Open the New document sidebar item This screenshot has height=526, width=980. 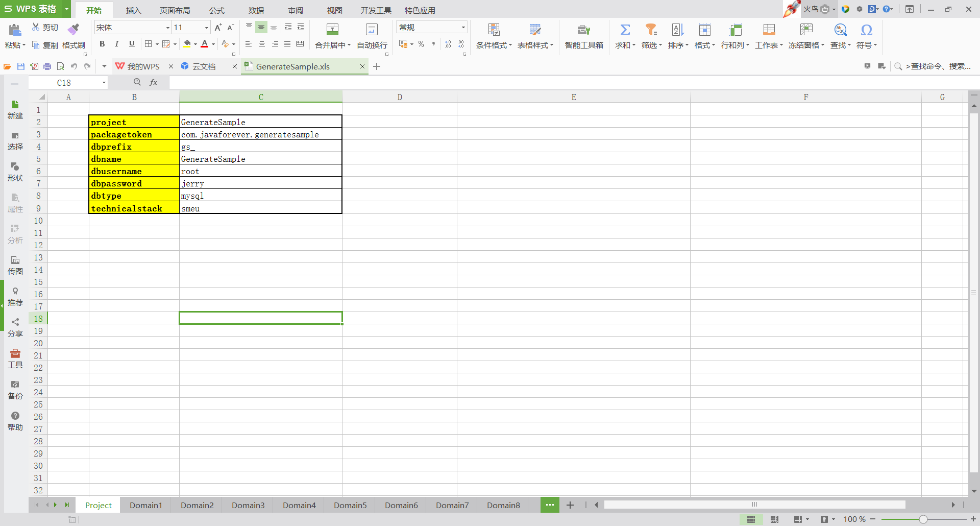(x=15, y=110)
